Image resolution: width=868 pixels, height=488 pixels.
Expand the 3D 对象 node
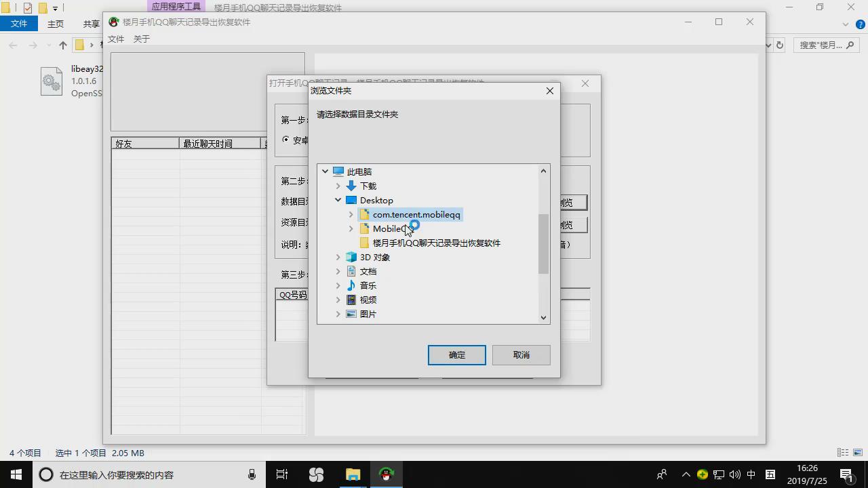pos(338,257)
